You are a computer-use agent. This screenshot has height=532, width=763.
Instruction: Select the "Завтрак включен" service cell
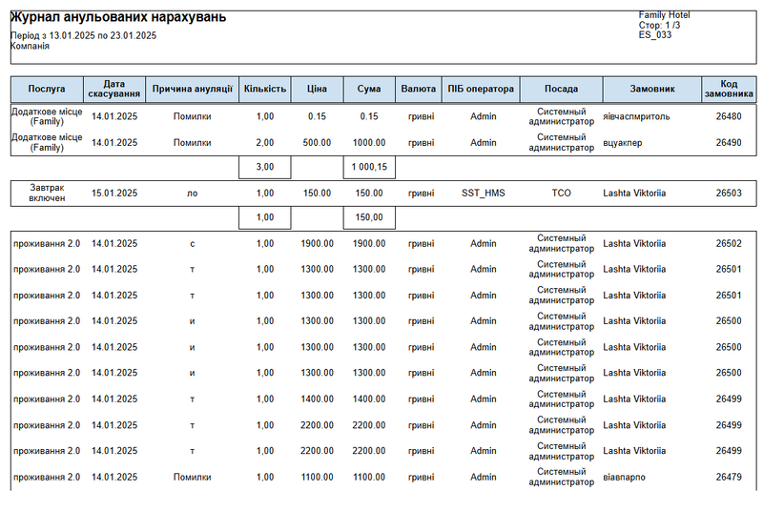click(47, 193)
